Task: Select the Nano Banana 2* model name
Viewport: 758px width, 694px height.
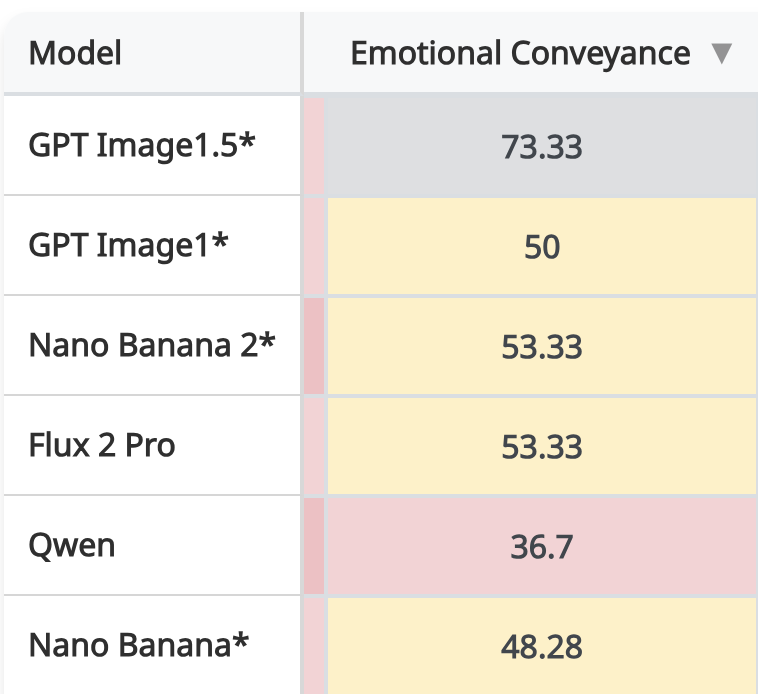Action: [x=152, y=345]
